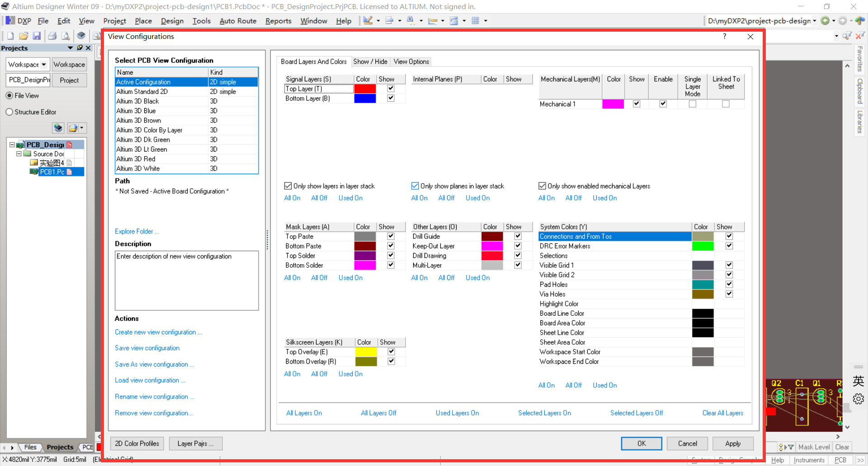This screenshot has width=868, height=466.
Task: Toggle Top Overlay (E) show checkbox
Action: pos(392,352)
